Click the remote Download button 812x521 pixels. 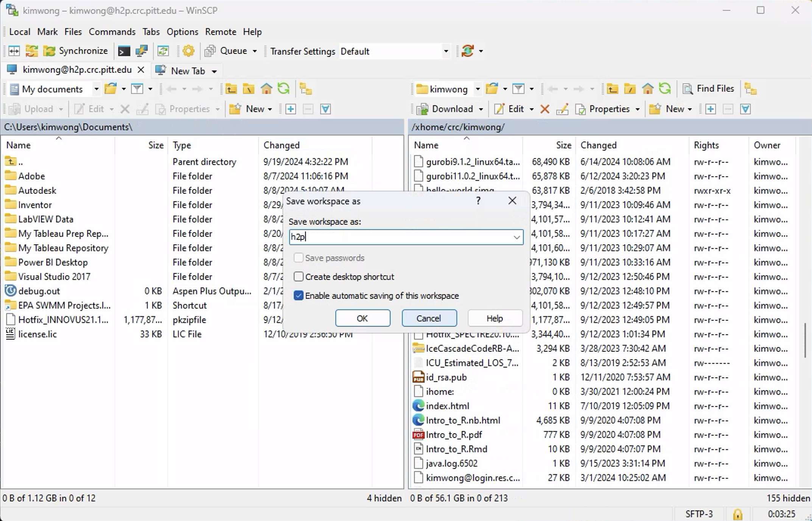pyautogui.click(x=445, y=109)
